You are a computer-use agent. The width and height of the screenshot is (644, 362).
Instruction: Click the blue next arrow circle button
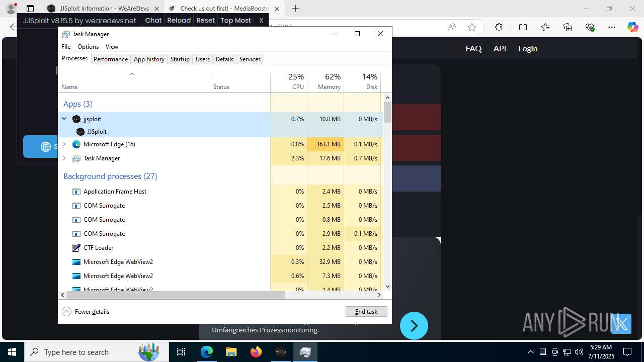pos(414,326)
